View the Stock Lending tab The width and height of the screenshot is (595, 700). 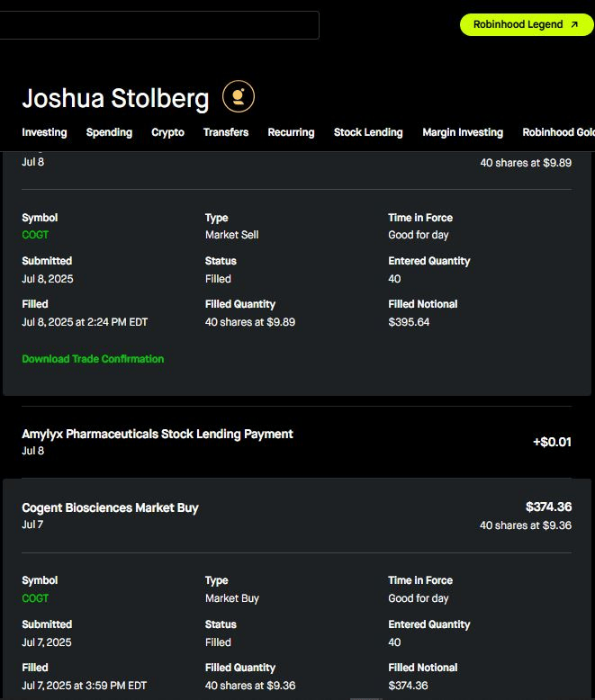[368, 132]
